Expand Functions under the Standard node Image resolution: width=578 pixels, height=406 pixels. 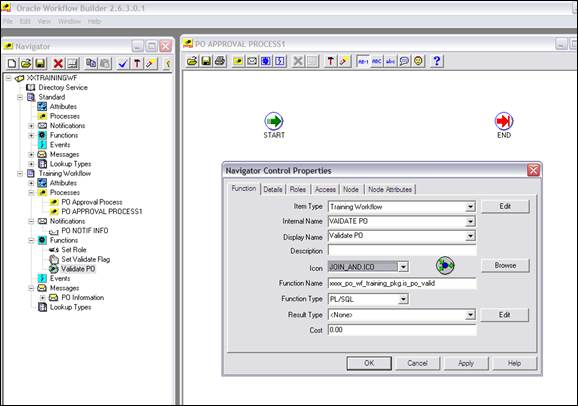pyautogui.click(x=31, y=135)
